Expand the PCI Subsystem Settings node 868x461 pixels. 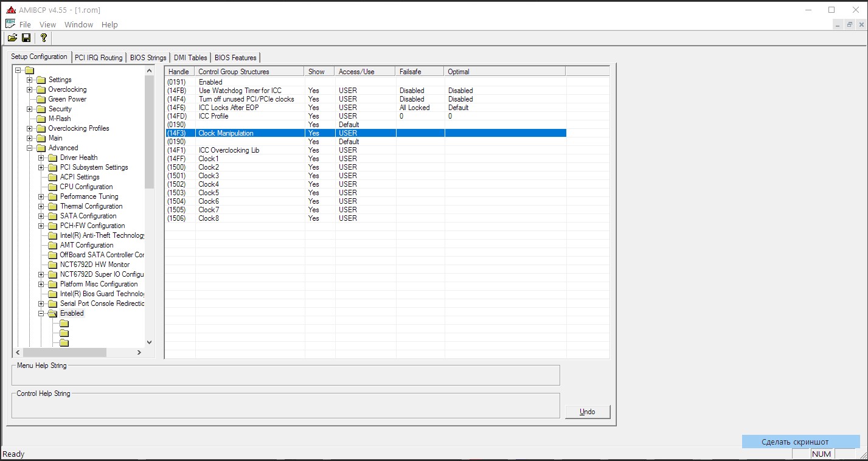point(41,167)
